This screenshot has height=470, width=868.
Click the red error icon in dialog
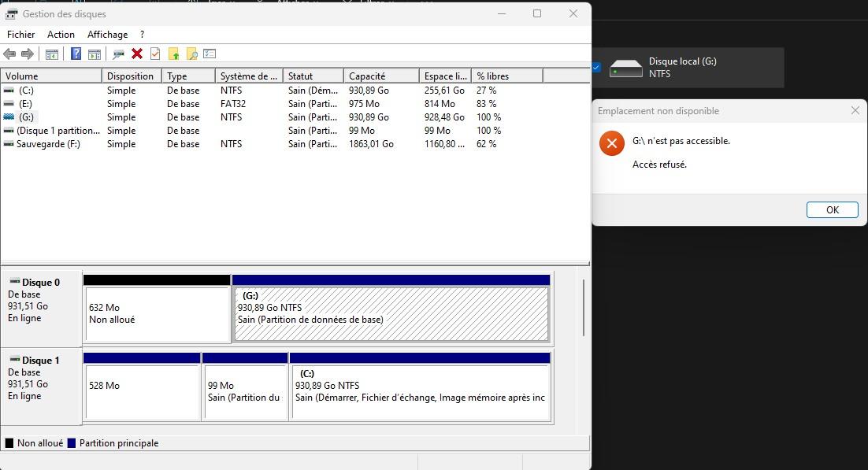tap(612, 143)
